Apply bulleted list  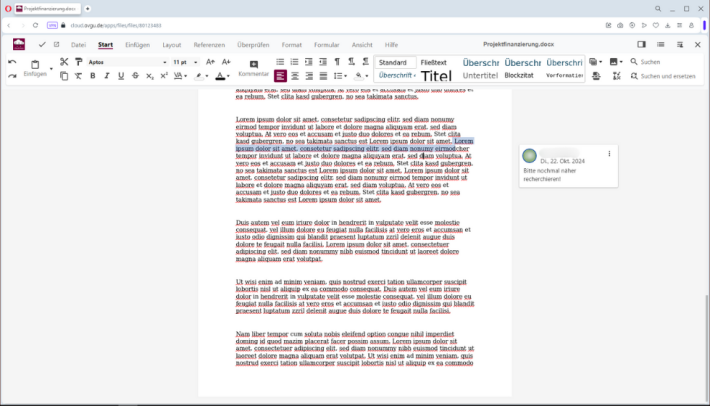[280, 62]
